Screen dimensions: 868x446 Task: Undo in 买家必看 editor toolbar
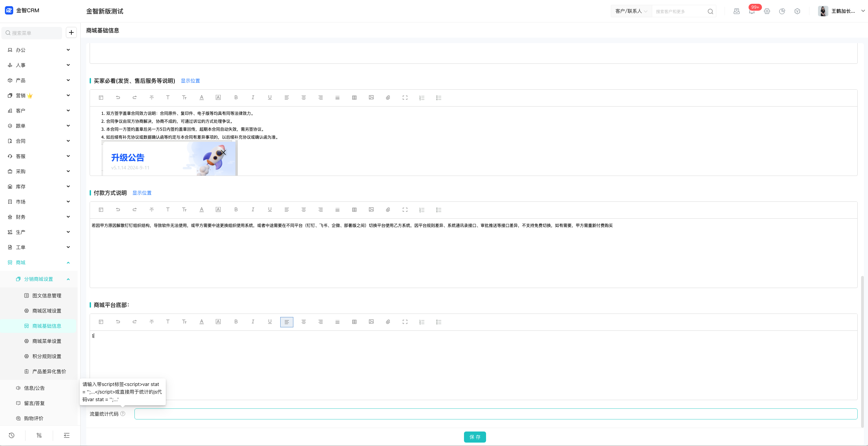click(x=118, y=98)
